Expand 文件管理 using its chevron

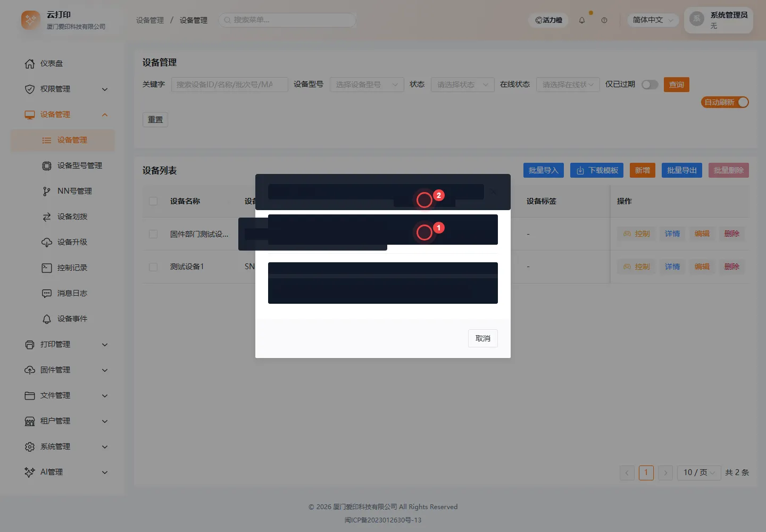click(105, 396)
